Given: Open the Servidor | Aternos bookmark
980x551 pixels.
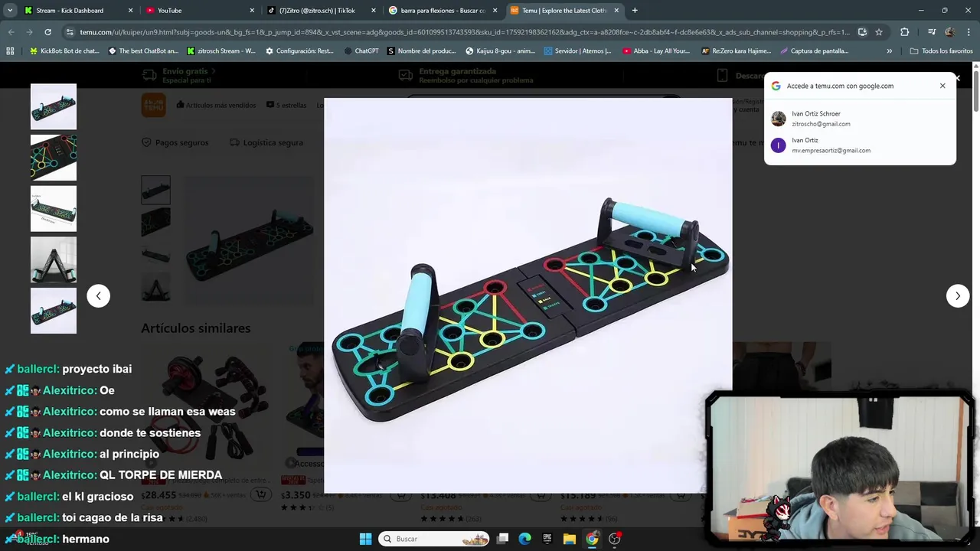Looking at the screenshot, I should [578, 51].
